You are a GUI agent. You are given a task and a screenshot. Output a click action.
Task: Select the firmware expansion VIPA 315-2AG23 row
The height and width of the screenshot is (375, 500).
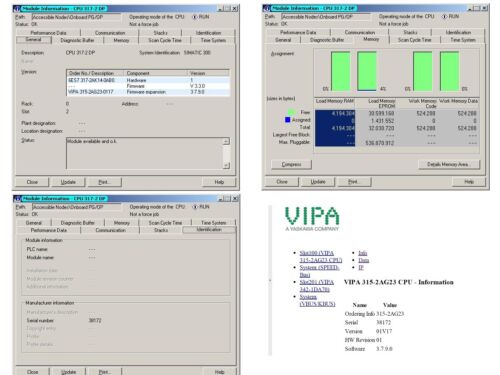pos(148,92)
